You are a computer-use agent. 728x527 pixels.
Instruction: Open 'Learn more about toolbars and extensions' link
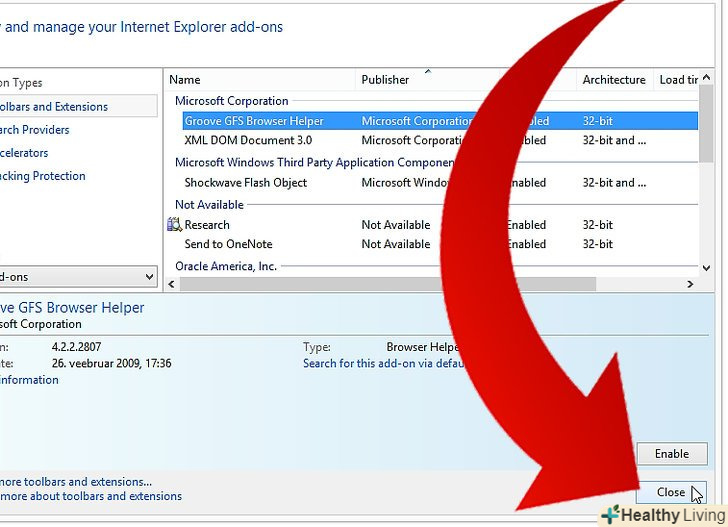[91, 496]
